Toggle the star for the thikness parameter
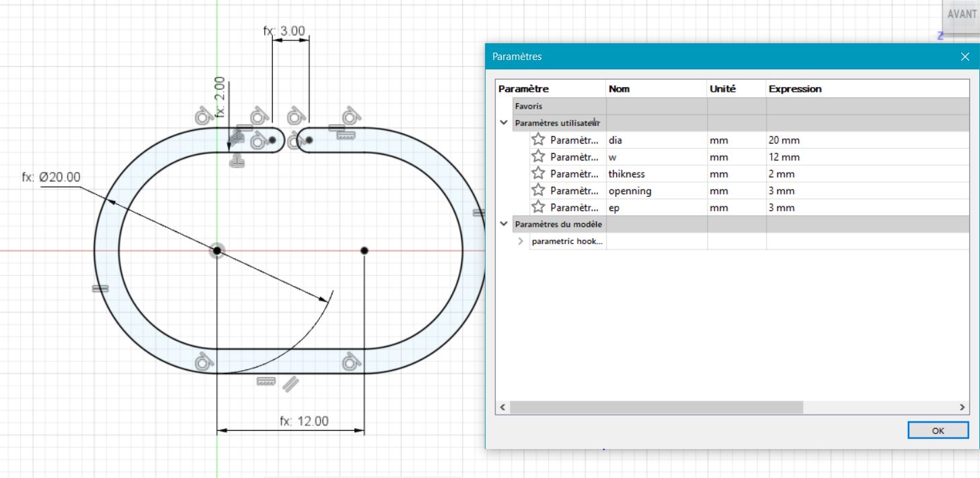 pyautogui.click(x=538, y=173)
